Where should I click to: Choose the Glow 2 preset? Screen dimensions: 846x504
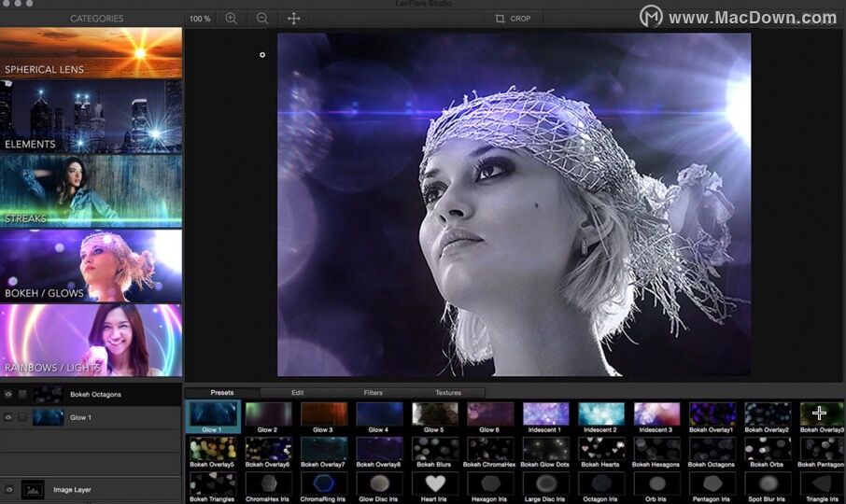pos(268,417)
